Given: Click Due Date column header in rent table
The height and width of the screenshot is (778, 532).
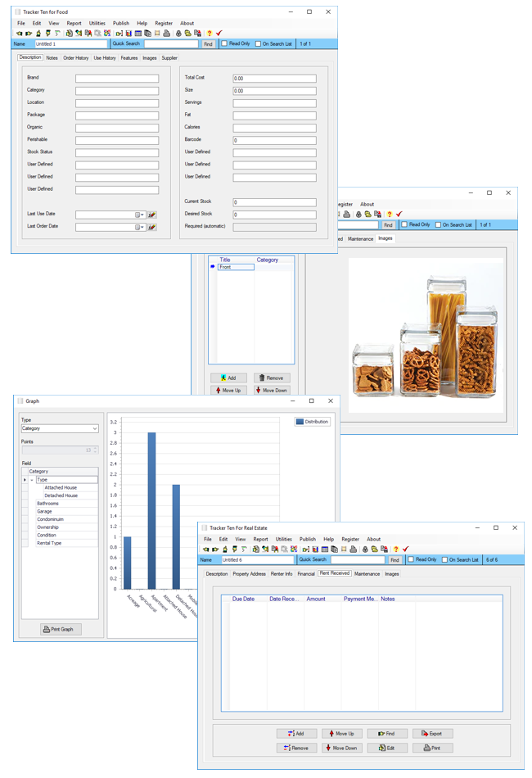Looking at the screenshot, I should [243, 599].
